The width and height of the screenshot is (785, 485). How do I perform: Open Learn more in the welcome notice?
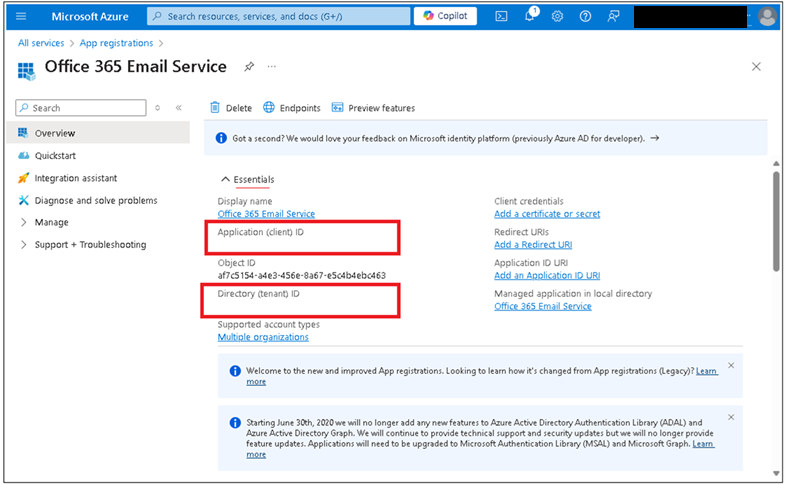click(707, 371)
